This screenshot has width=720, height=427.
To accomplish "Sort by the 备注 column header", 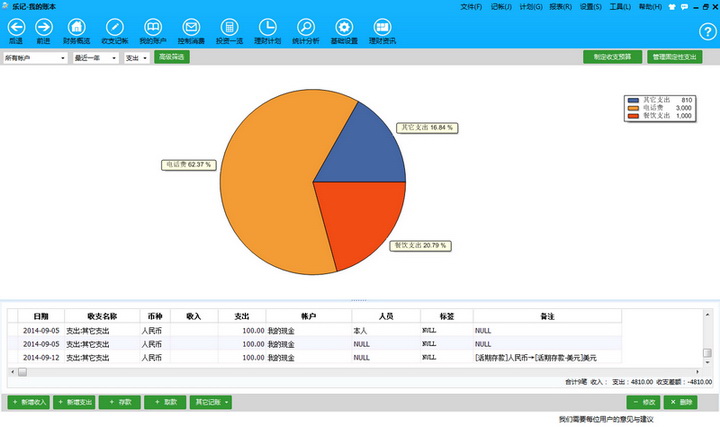I will point(547,316).
